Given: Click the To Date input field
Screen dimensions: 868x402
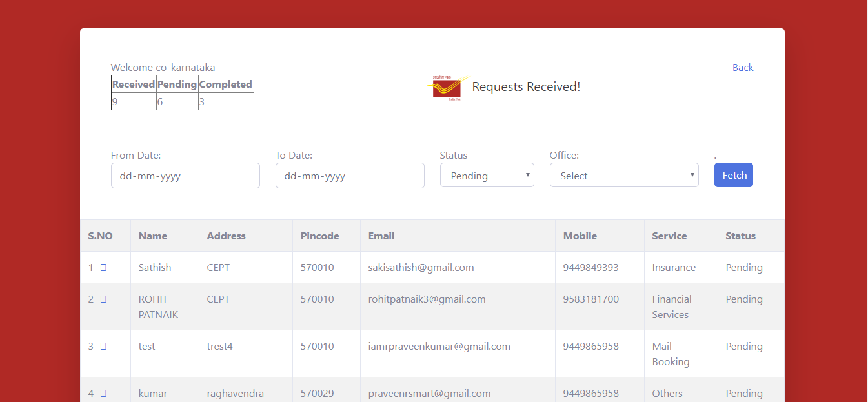Looking at the screenshot, I should [350, 175].
